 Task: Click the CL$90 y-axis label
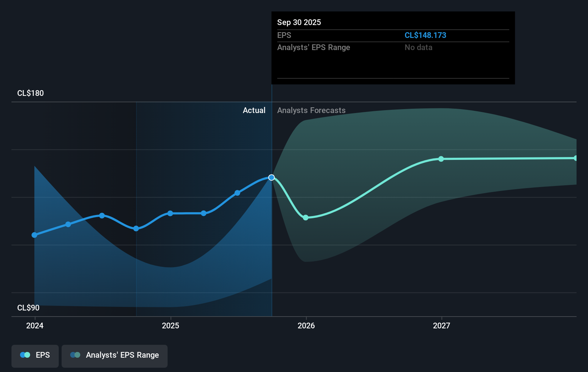[x=28, y=308]
